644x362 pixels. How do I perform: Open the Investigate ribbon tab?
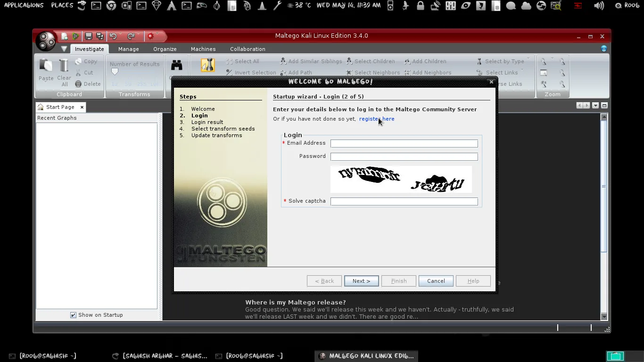point(89,49)
